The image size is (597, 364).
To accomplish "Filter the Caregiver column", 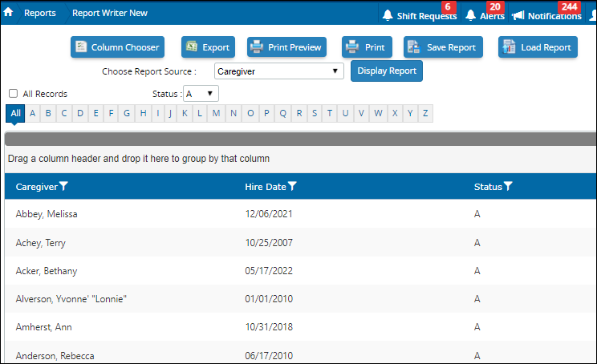I will pyautogui.click(x=63, y=186).
